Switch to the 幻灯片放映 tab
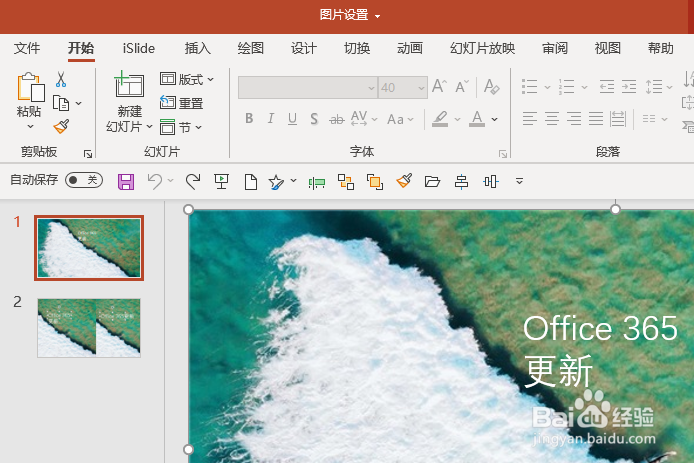This screenshot has width=694, height=463. click(x=482, y=48)
